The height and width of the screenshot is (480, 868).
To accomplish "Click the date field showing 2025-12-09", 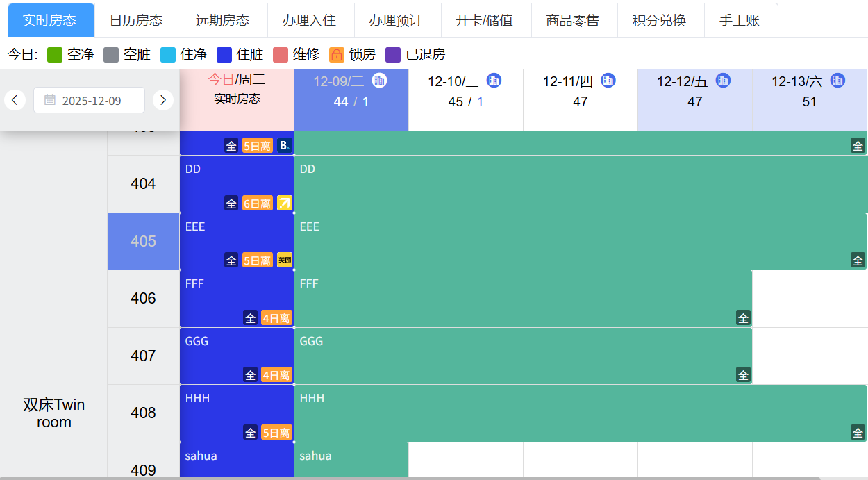I will click(x=94, y=100).
